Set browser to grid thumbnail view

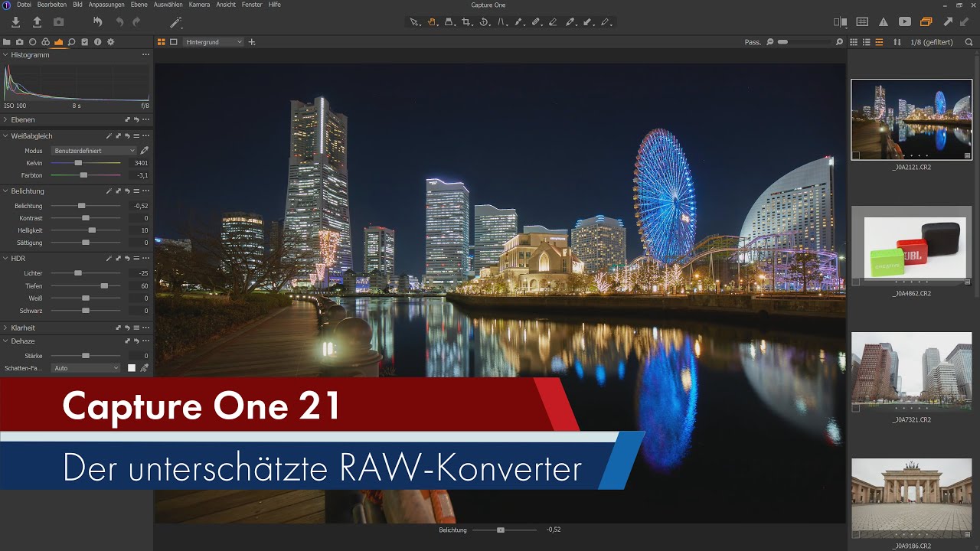click(854, 42)
